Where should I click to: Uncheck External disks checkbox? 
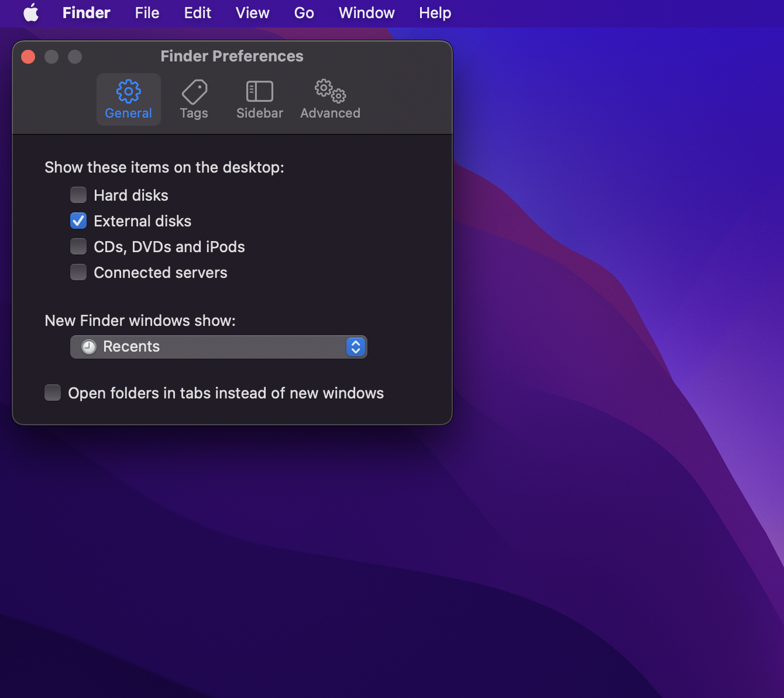pyautogui.click(x=78, y=221)
